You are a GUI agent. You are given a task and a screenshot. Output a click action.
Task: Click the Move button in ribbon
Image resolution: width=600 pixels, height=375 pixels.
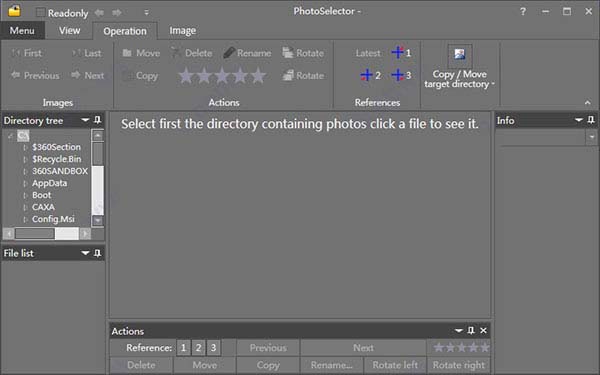(141, 53)
